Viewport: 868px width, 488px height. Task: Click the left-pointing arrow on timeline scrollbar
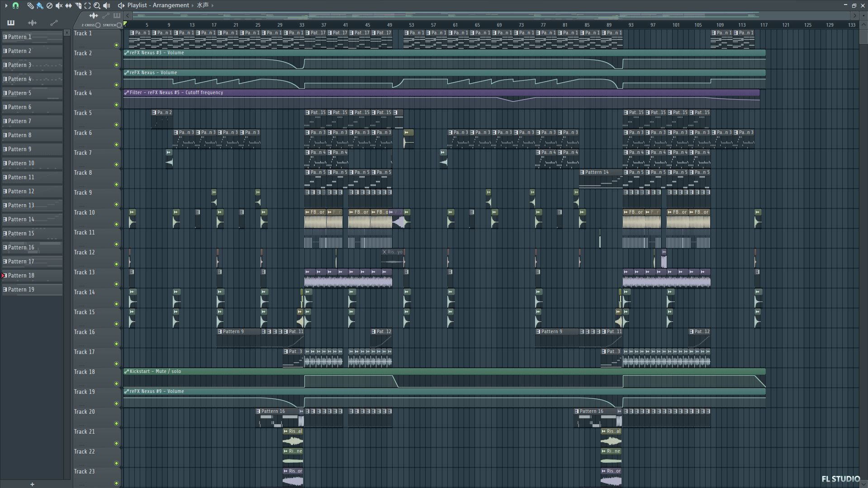click(128, 15)
